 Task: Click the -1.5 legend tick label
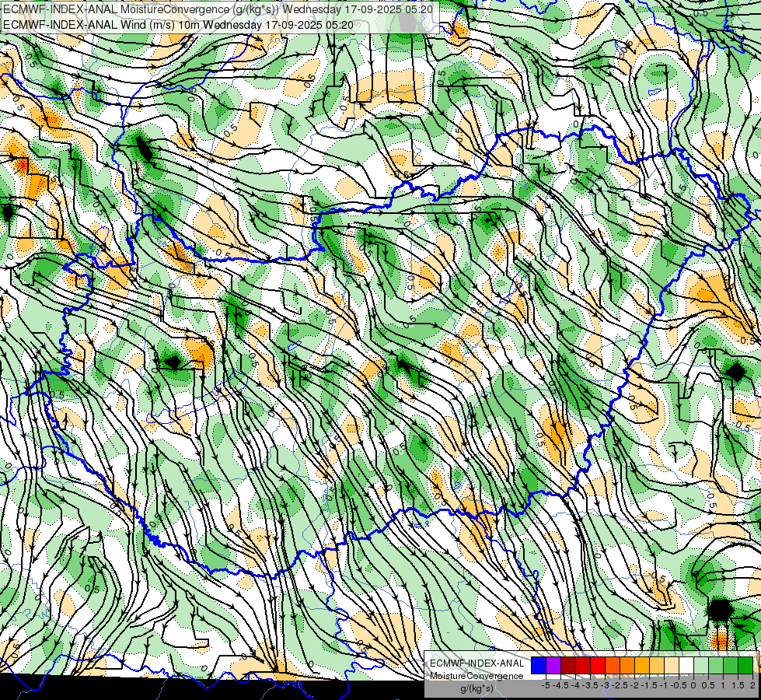pyautogui.click(x=649, y=685)
